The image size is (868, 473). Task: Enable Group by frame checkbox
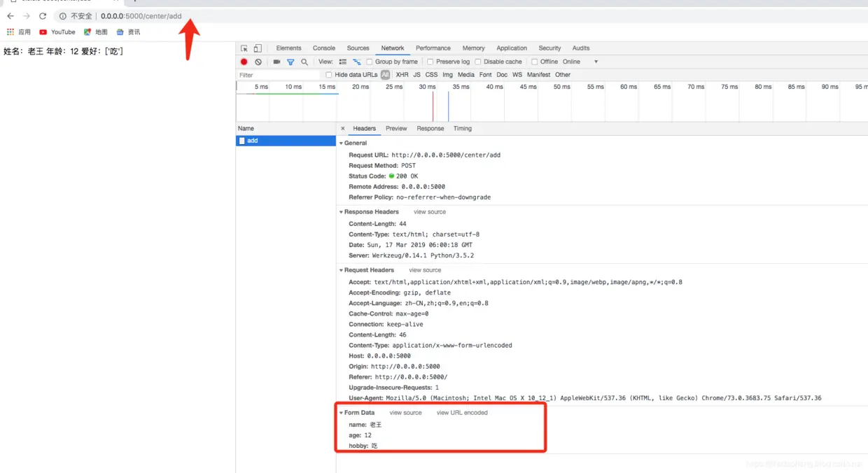coord(370,62)
